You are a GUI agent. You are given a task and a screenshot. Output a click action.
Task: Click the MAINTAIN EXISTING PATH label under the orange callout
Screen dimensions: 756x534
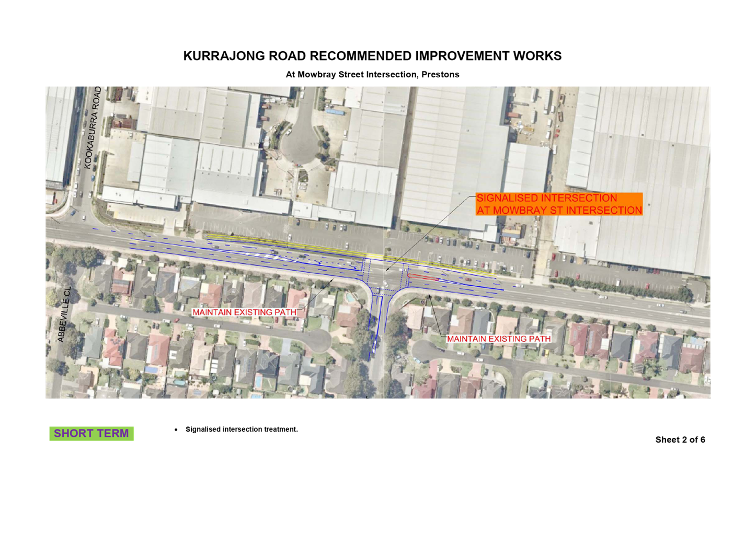[498, 339]
